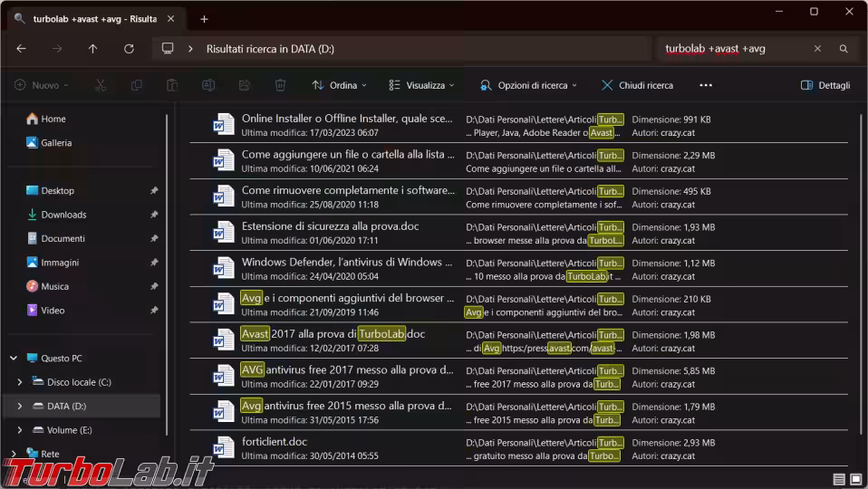Select Online Installer o Offline Installer result
This screenshot has height=489, width=868.
coord(518,126)
